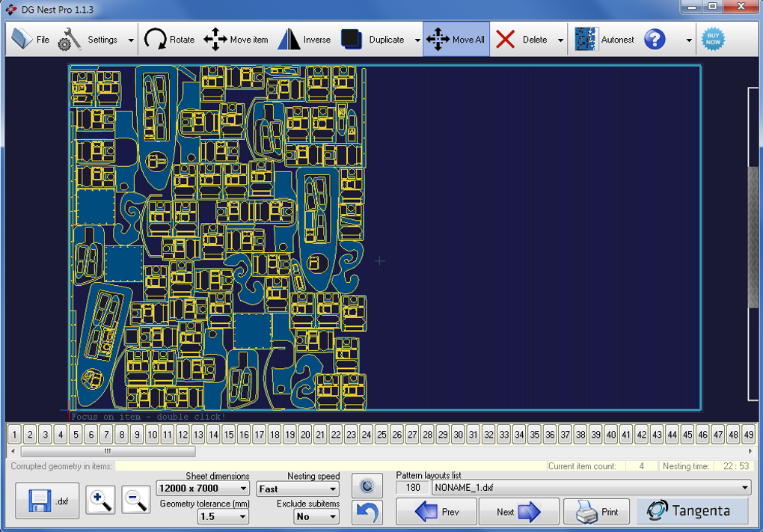This screenshot has height=532, width=763.
Task: Expand the Delete dropdown arrow
Action: coord(560,40)
